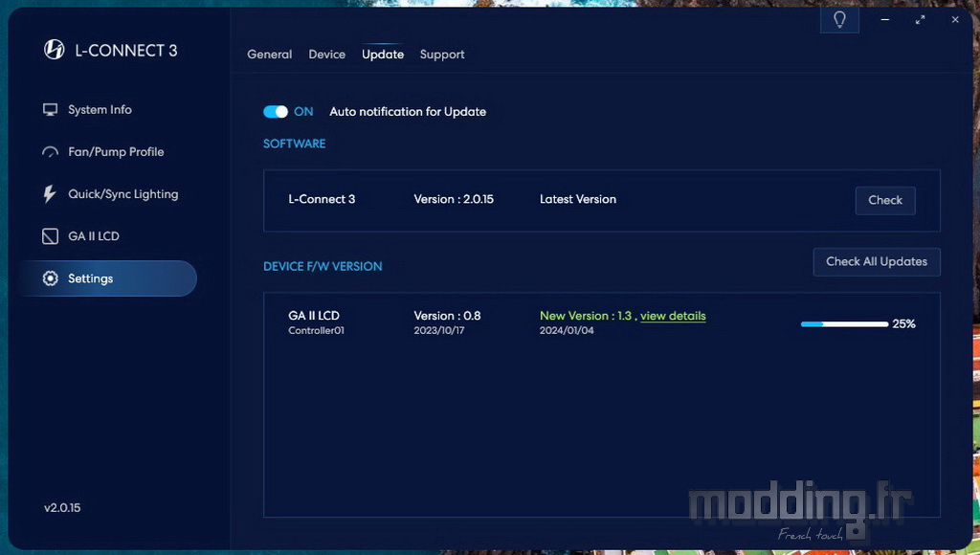Select Settings in the sidebar

(107, 278)
